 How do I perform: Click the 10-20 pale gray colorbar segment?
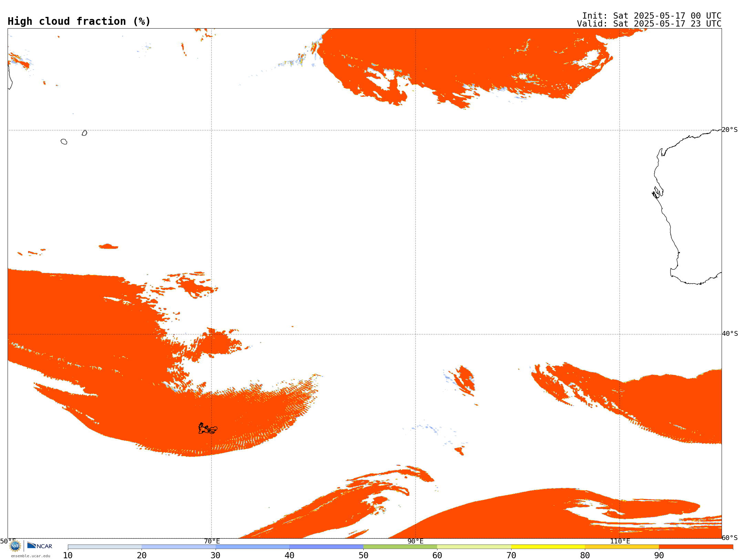pyautogui.click(x=105, y=547)
